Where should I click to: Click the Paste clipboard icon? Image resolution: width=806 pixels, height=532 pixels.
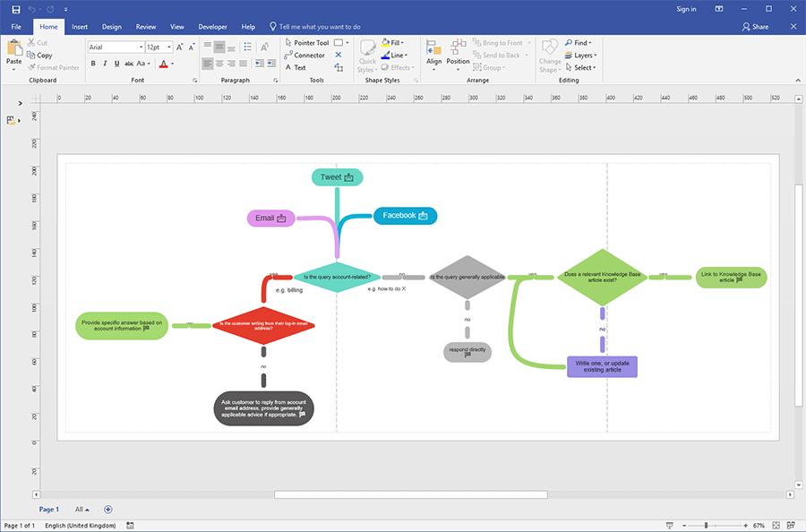click(13, 49)
